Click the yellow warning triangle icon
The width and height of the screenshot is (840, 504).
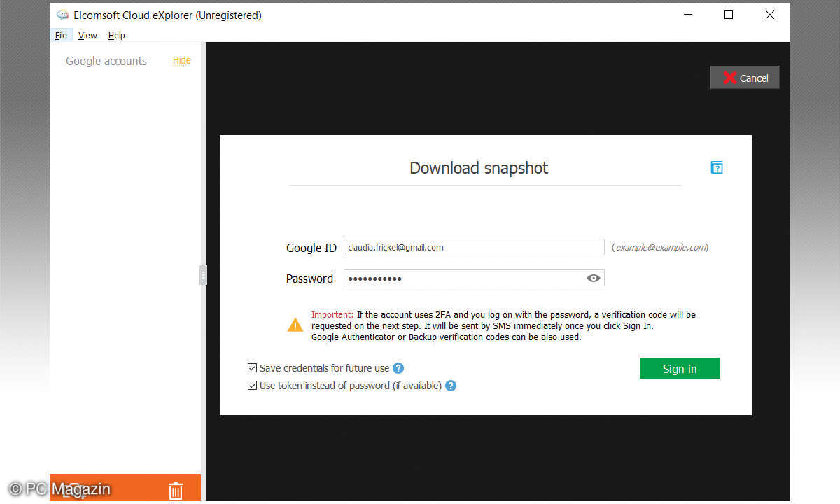(x=295, y=325)
